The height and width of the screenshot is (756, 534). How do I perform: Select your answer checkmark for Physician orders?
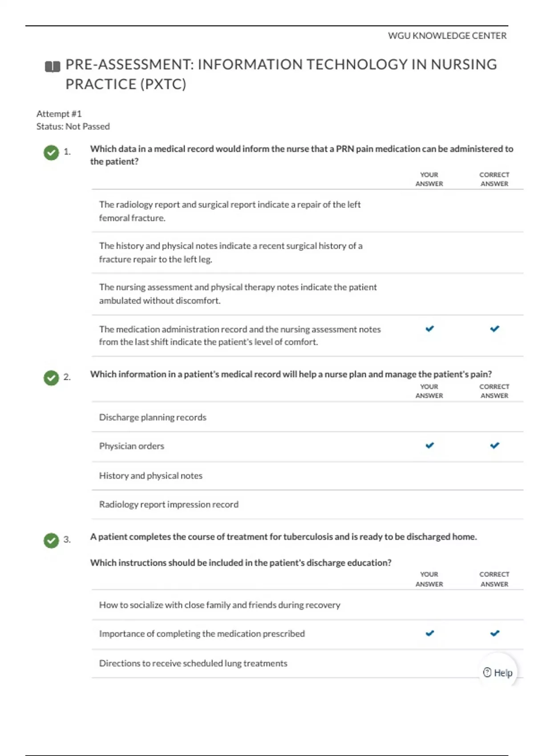tap(429, 445)
